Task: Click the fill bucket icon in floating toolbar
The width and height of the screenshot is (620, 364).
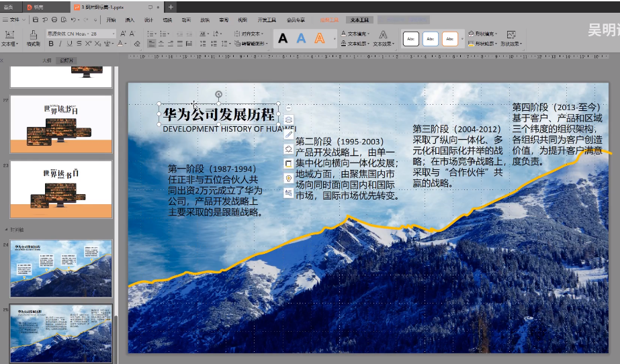Action: [x=289, y=149]
